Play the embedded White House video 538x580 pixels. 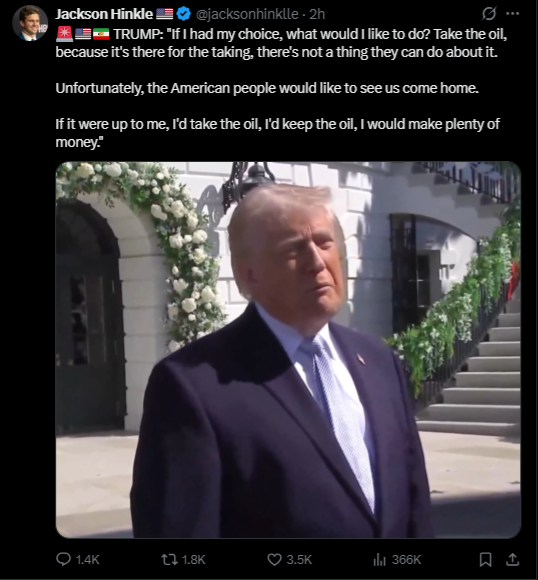(288, 350)
